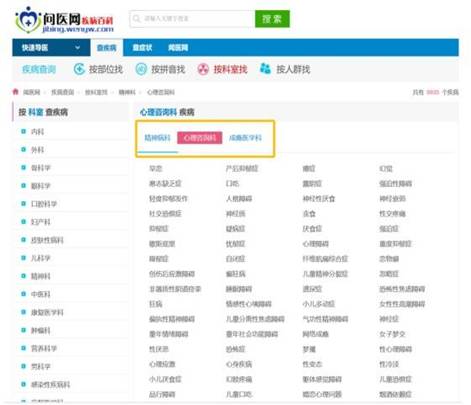This screenshot has height=405, width=471.
Task: Switch to the 查症状 tab
Action: pos(142,48)
